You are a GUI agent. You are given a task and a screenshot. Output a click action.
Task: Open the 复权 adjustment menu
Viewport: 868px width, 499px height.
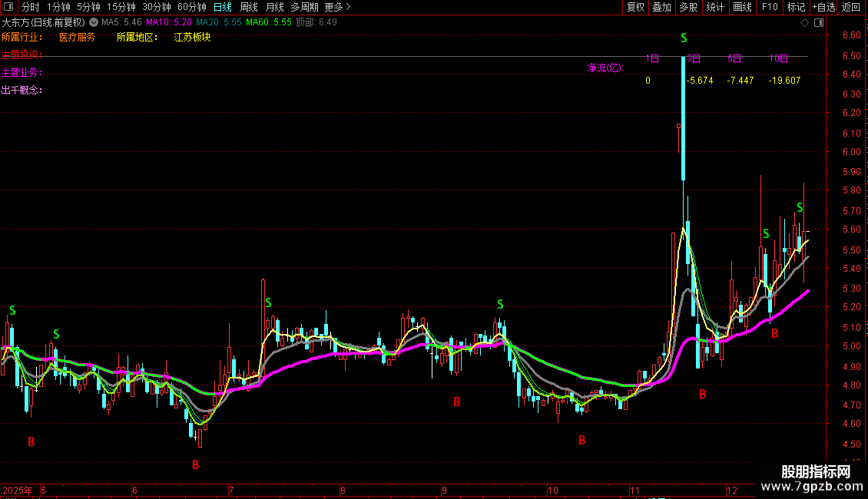coord(635,7)
